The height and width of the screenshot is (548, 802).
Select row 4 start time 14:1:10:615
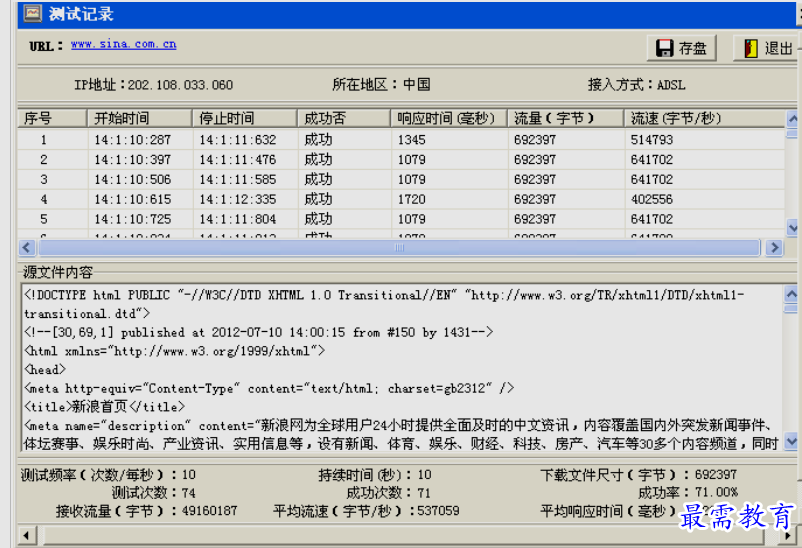tap(132, 199)
